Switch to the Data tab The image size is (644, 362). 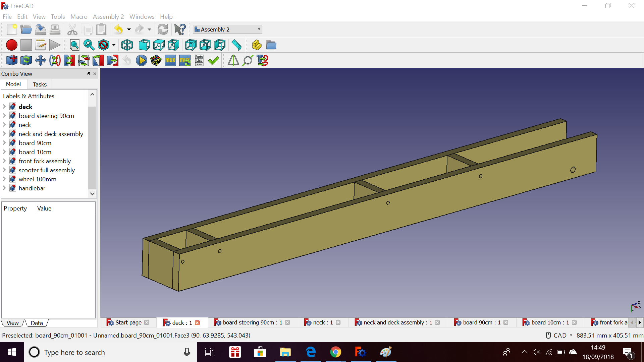point(37,323)
